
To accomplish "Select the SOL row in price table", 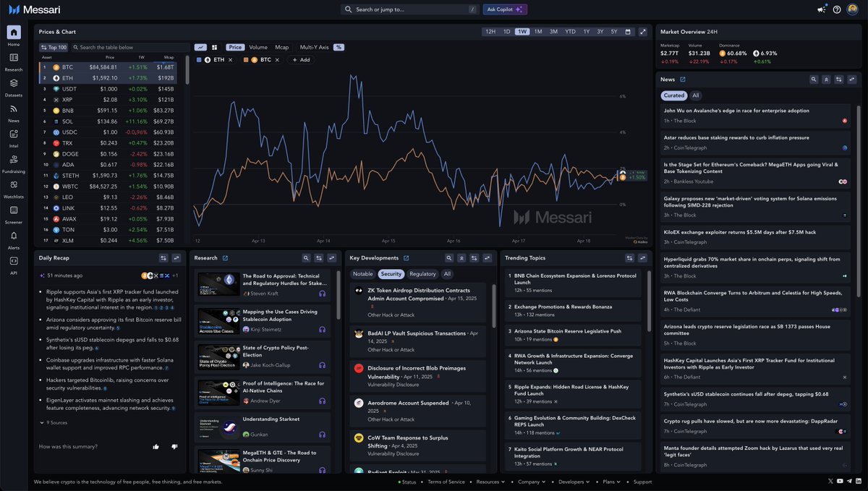I will 109,121.
